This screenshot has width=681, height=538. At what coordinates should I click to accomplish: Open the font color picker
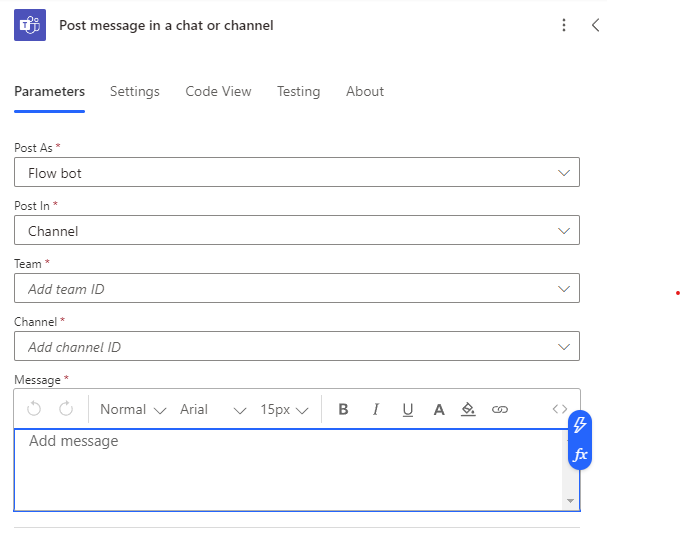tap(438, 409)
